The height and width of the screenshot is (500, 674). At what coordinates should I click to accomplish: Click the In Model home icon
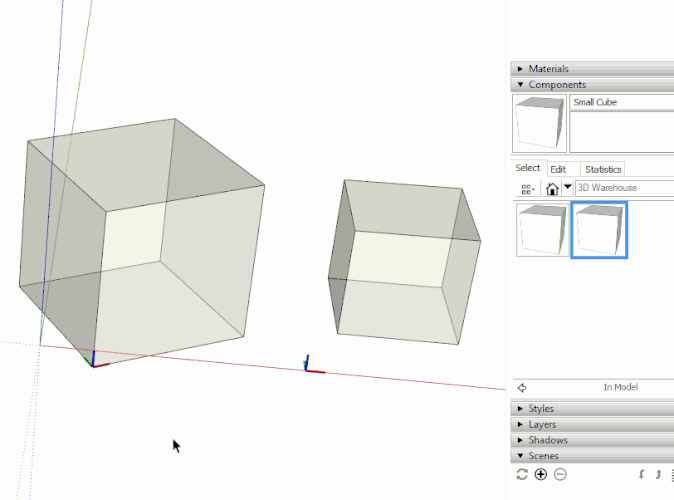click(552, 189)
